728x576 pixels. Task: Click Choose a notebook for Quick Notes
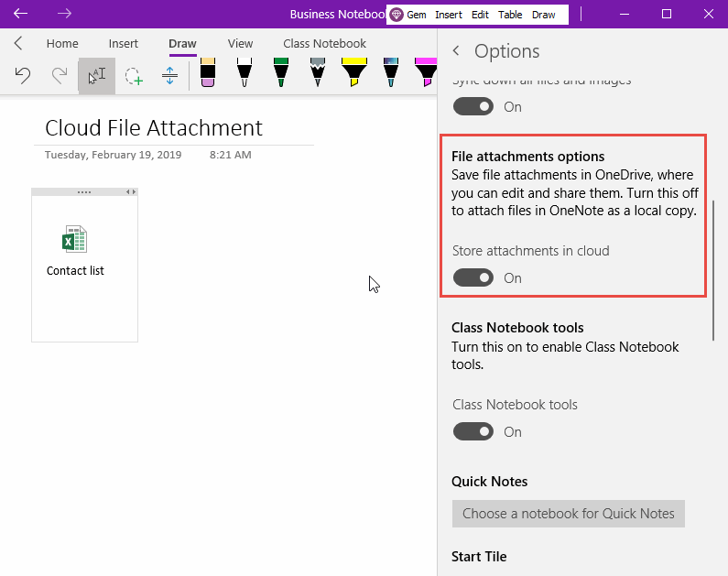click(x=569, y=514)
